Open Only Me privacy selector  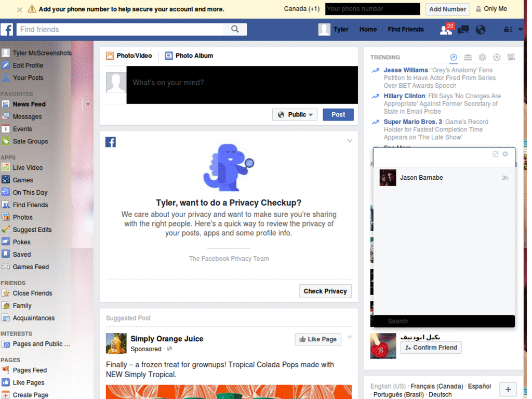click(491, 9)
